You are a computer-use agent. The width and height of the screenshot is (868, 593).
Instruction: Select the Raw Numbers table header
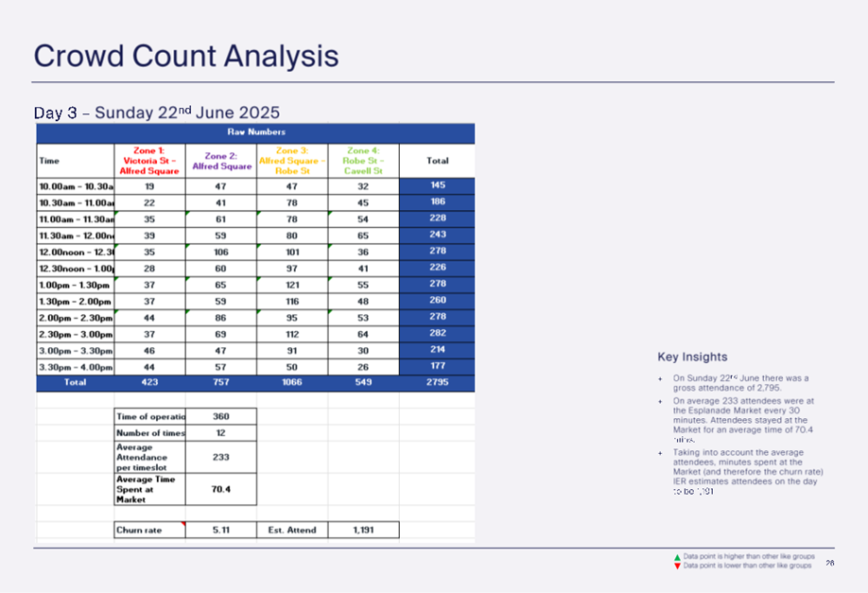pyautogui.click(x=255, y=132)
